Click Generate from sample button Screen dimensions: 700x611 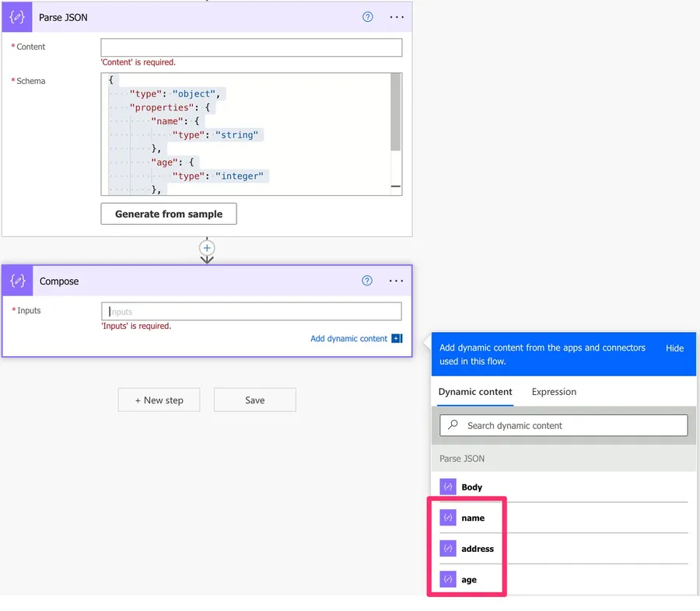[169, 214]
